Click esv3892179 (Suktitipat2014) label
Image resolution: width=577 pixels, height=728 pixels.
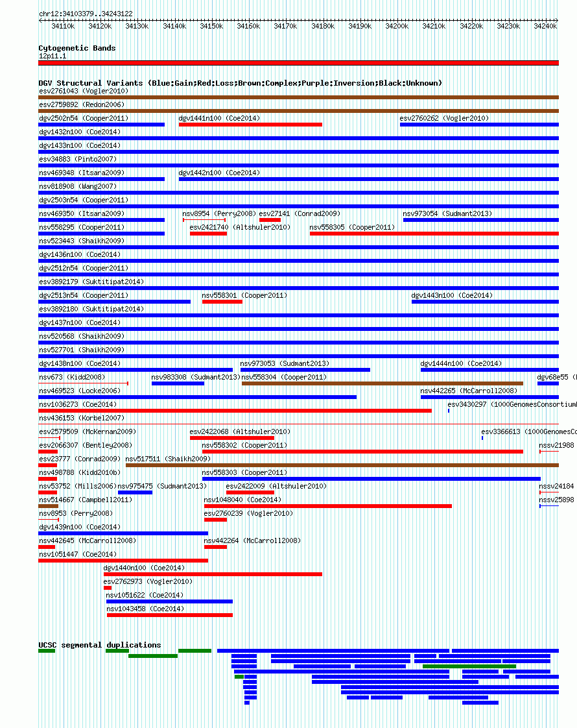pos(91,282)
